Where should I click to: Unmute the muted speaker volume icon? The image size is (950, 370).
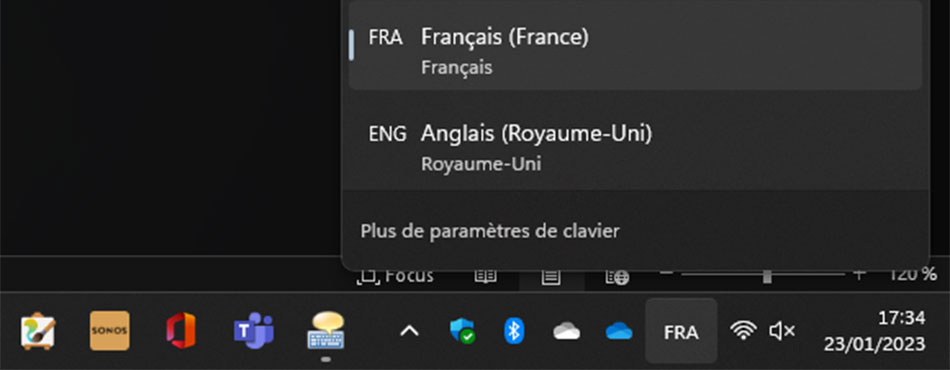click(x=782, y=331)
